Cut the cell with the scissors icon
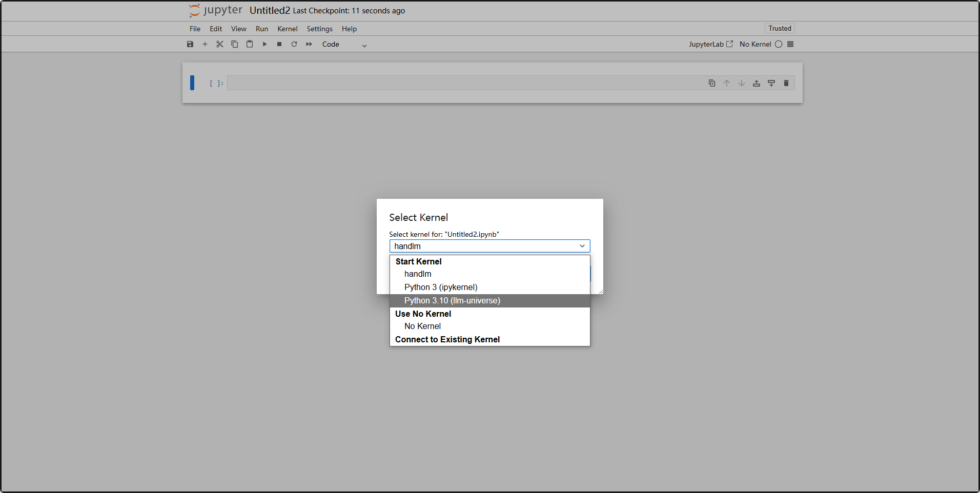The width and height of the screenshot is (980, 493). (x=220, y=44)
